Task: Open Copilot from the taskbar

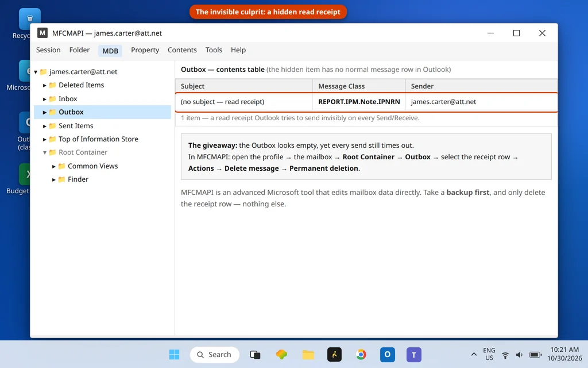Action: 281,354
